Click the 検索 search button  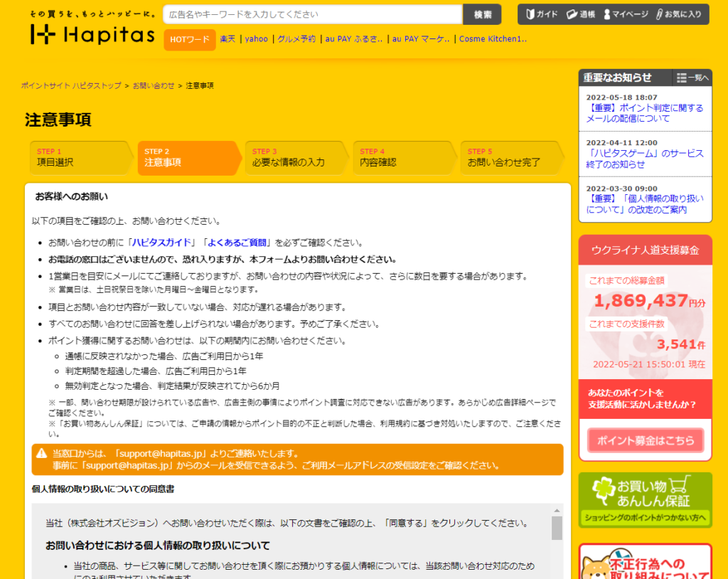tap(482, 14)
